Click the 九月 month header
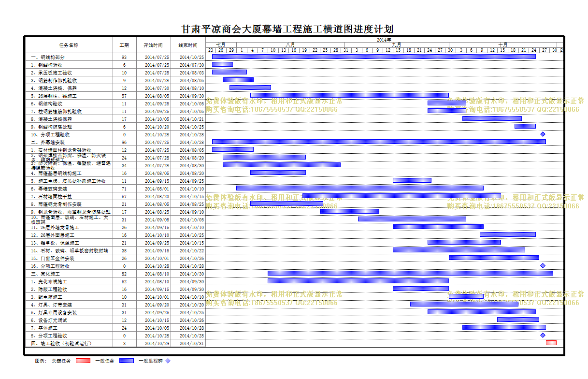This screenshot has height=379, width=588. pyautogui.click(x=396, y=44)
